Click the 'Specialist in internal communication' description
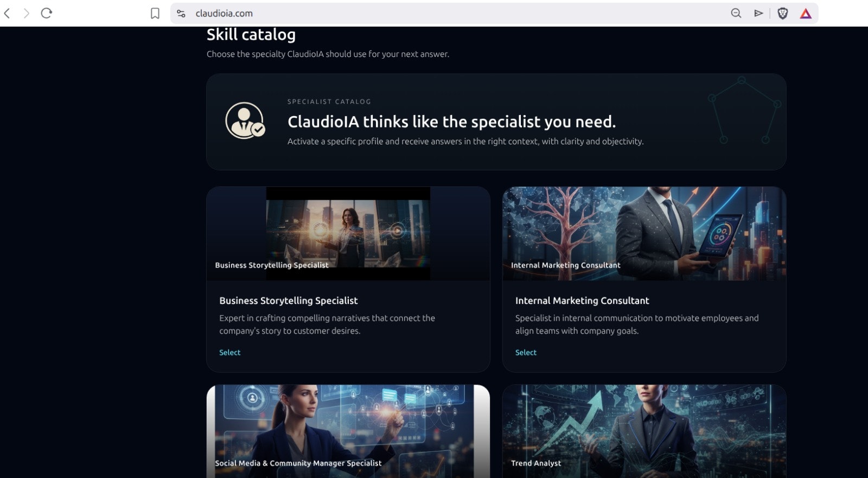The image size is (868, 478). [637, 324]
